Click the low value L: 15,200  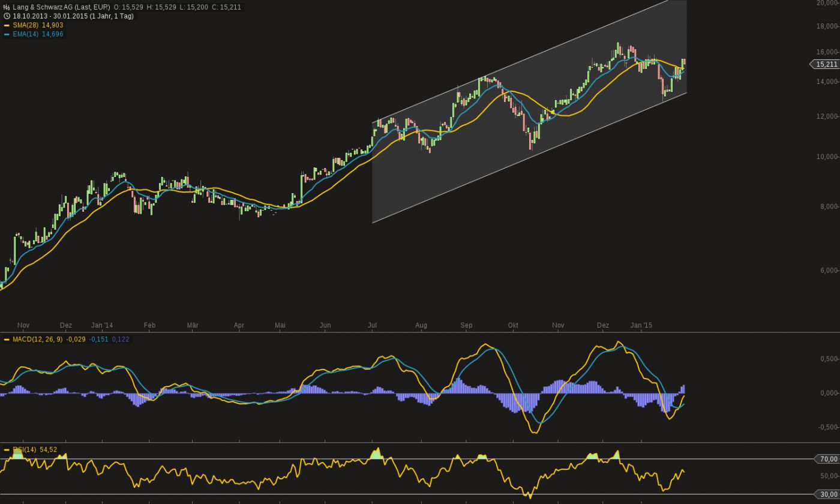pyautogui.click(x=194, y=7)
